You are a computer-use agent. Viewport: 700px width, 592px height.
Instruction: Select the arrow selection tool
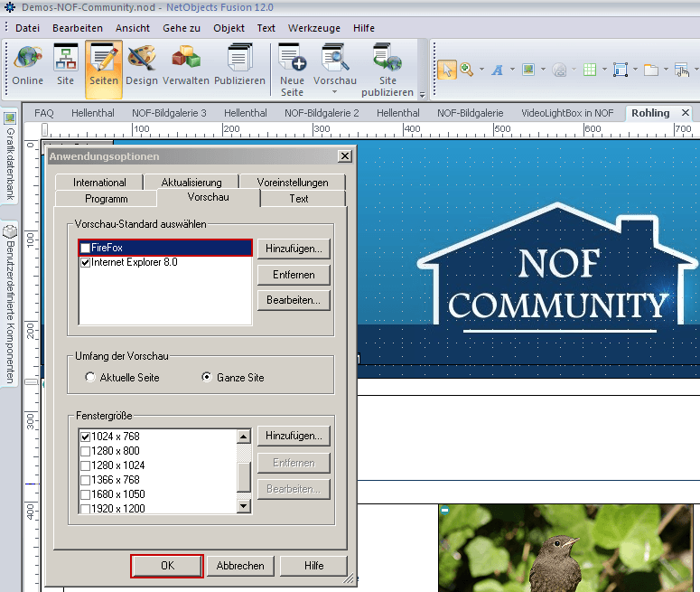pyautogui.click(x=447, y=70)
